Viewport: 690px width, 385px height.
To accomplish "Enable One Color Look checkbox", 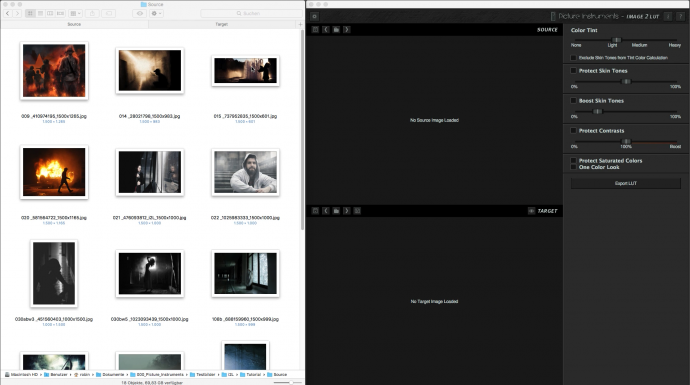I will (x=573, y=167).
